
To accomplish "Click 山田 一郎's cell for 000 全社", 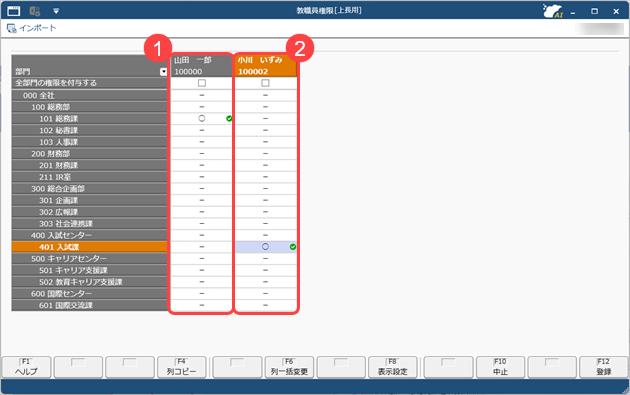I will pyautogui.click(x=202, y=95).
